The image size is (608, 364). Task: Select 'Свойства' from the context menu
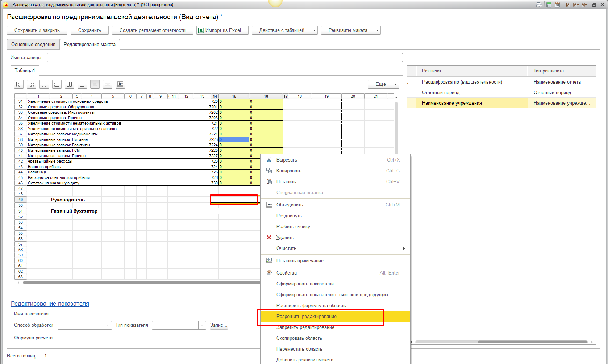(x=286, y=273)
